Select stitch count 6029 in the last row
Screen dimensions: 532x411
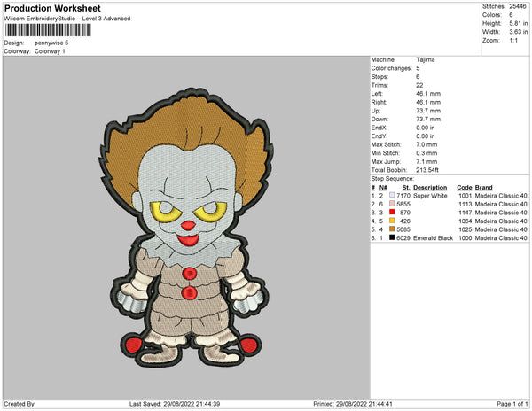(403, 238)
